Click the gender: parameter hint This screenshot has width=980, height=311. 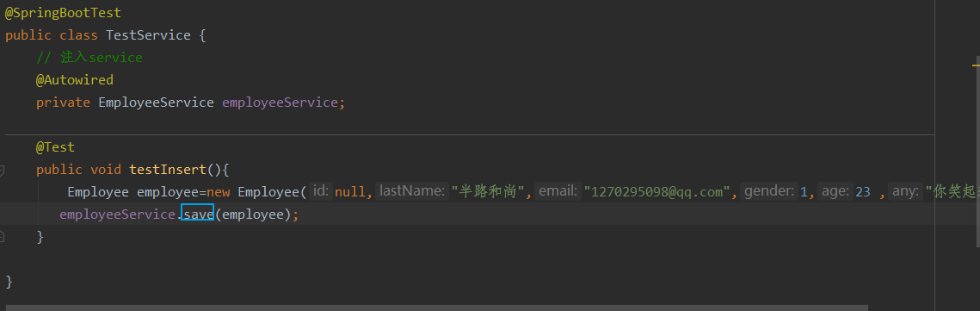769,191
